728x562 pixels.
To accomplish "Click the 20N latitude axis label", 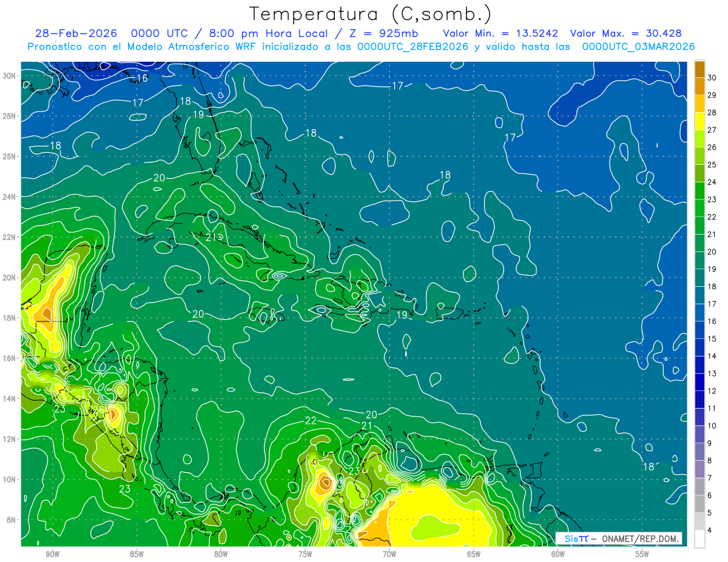I will 9,277.
